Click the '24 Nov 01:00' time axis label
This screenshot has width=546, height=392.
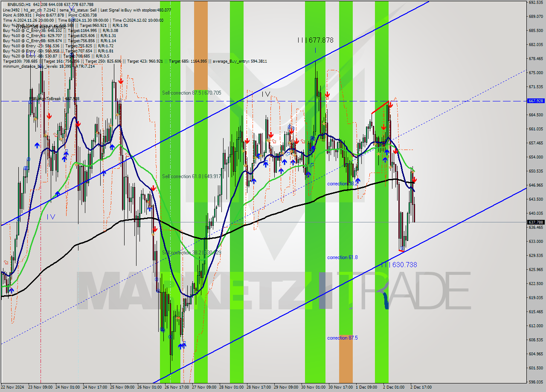click(x=68, y=387)
